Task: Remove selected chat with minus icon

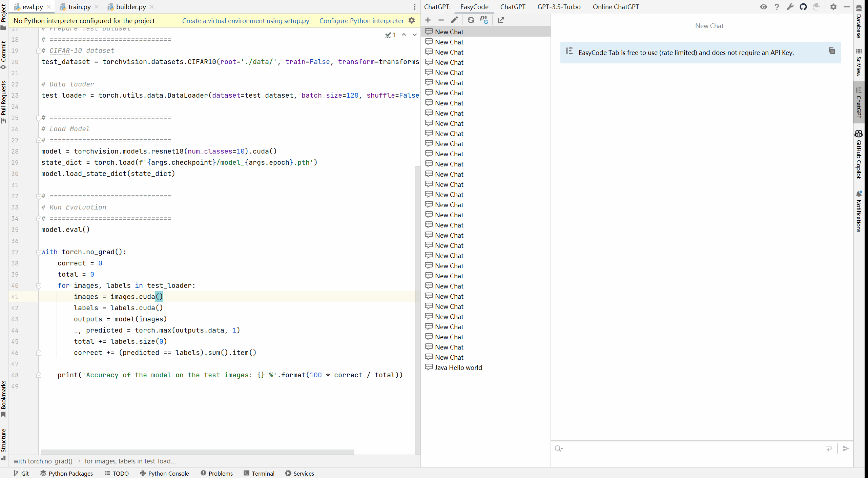Action: [x=441, y=20]
